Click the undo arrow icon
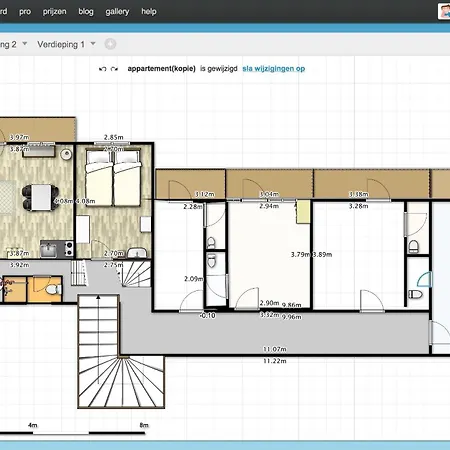The image size is (450, 450). click(x=103, y=69)
